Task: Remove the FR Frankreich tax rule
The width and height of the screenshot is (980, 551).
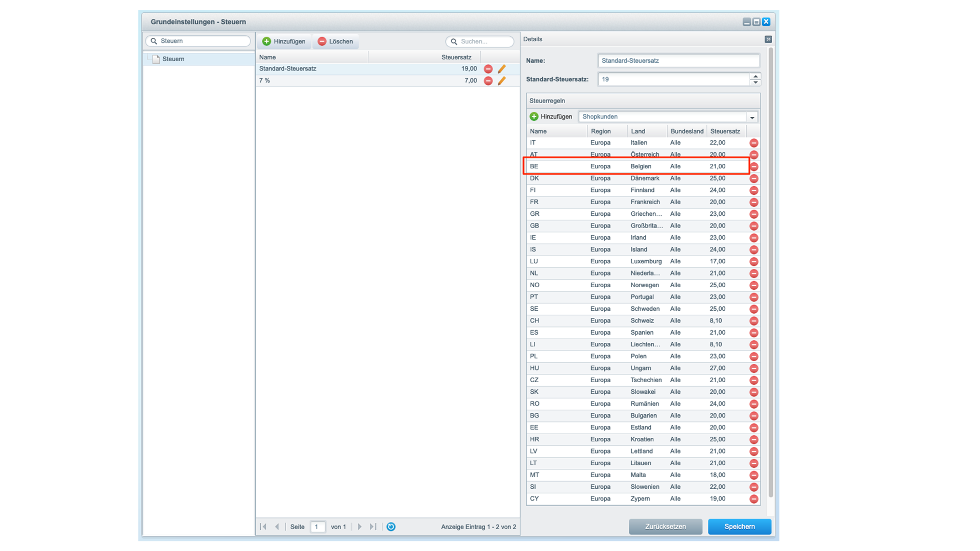Action: pyautogui.click(x=753, y=202)
